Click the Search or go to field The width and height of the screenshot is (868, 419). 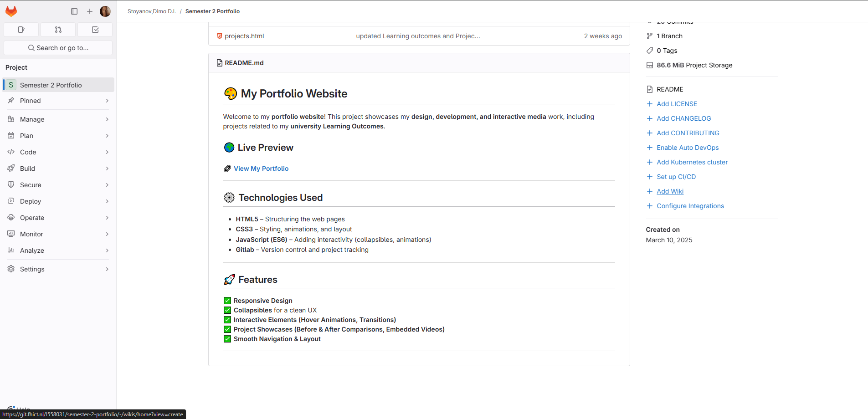pyautogui.click(x=58, y=48)
